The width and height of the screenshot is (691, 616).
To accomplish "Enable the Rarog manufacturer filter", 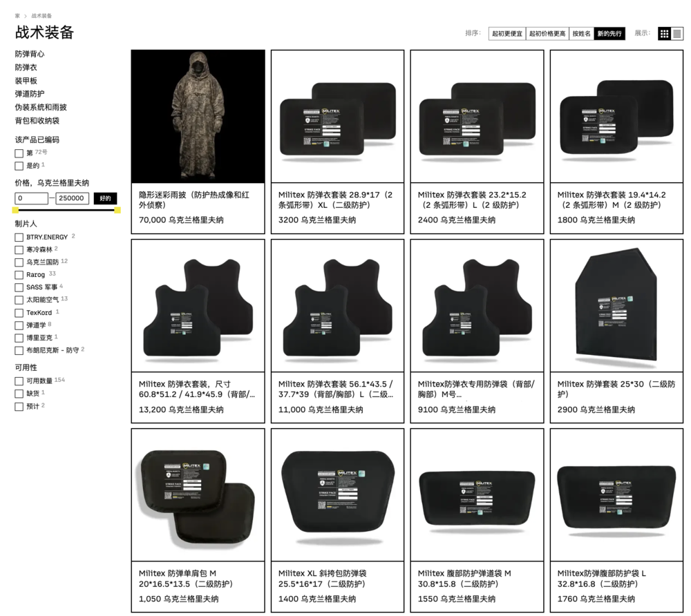I will [19, 275].
